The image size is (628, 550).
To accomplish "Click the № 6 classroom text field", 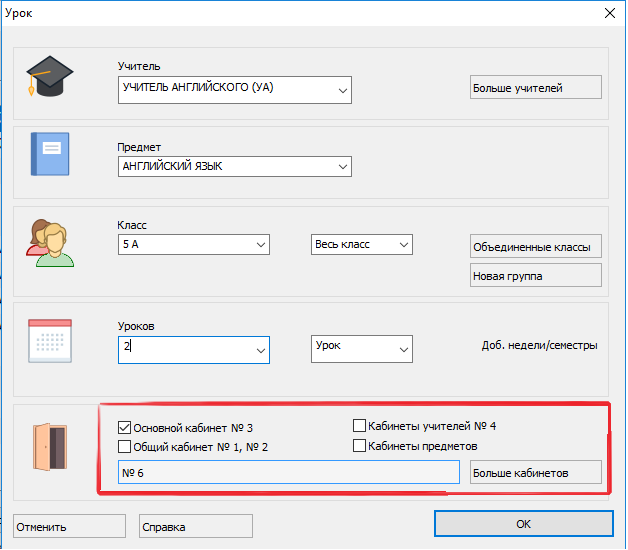I will click(x=288, y=472).
